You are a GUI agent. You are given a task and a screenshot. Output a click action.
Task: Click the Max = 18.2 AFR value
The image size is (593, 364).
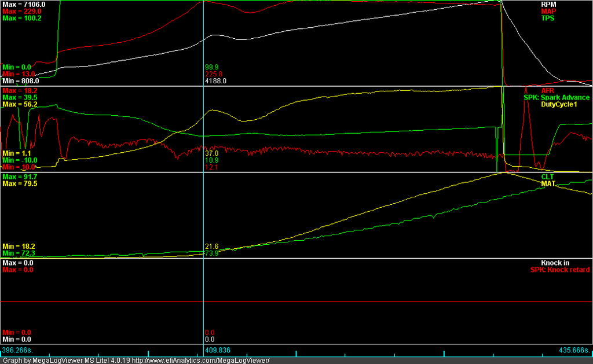pos(20,91)
